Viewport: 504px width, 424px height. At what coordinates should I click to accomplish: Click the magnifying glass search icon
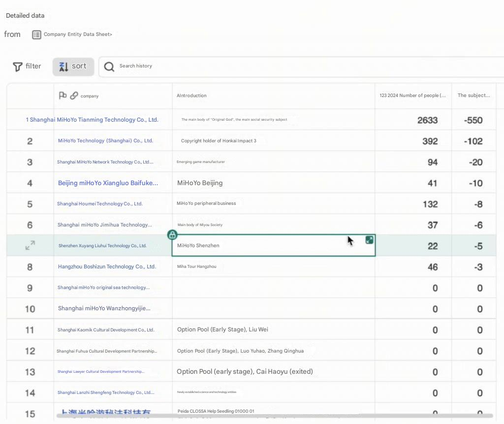tap(109, 66)
